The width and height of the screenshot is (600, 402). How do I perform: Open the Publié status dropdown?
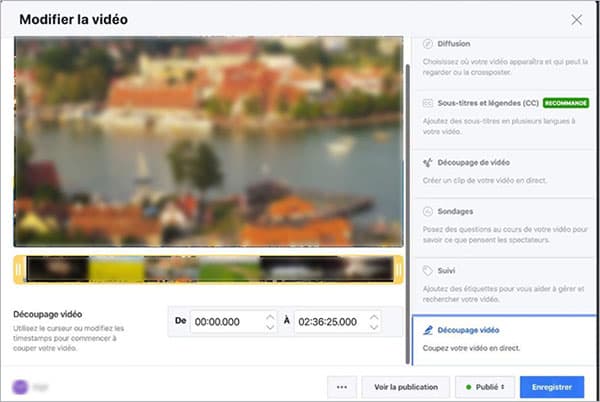485,387
